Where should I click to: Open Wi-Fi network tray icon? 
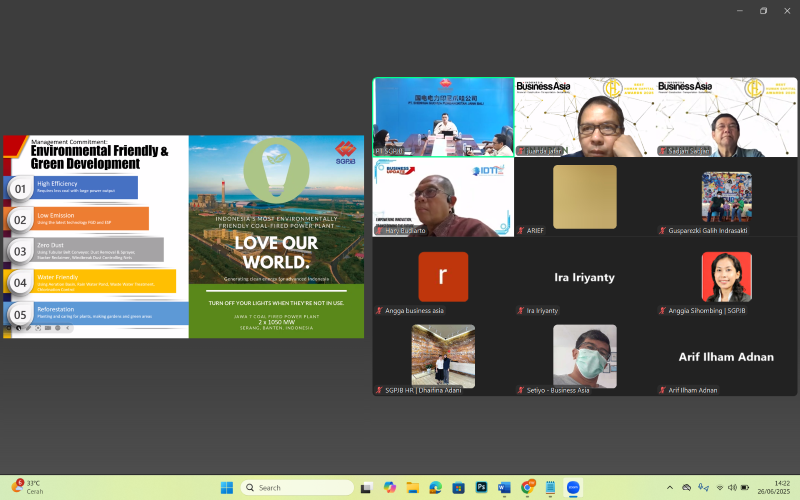[720, 488]
